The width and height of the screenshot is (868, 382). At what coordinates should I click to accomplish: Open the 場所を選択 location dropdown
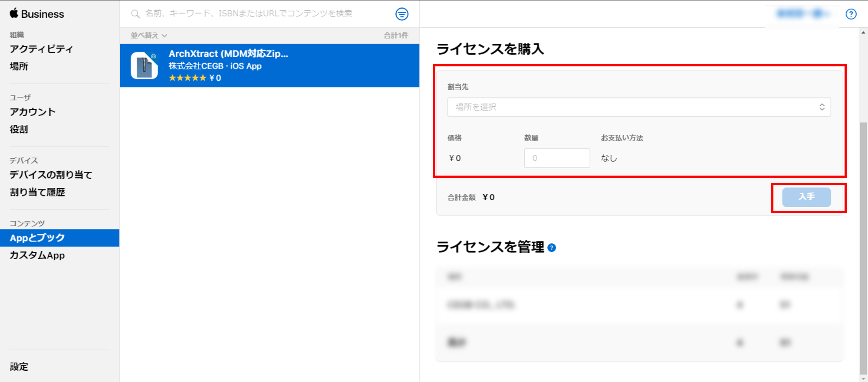point(639,107)
